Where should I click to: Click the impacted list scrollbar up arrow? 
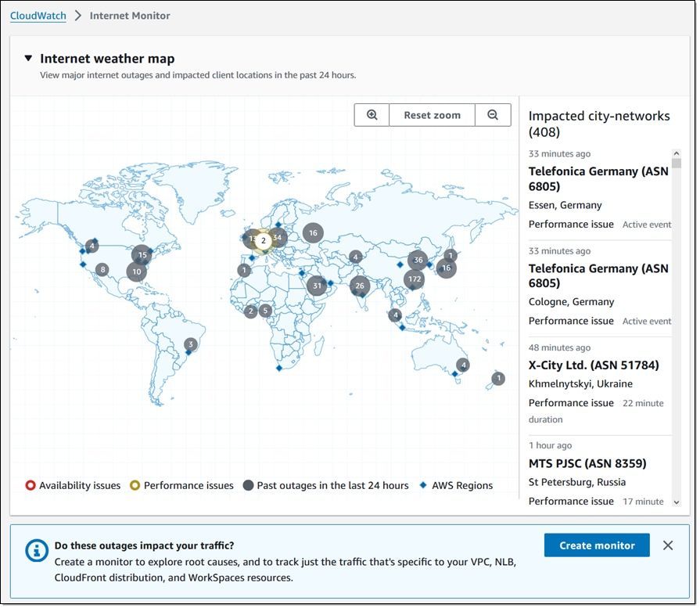(677, 153)
